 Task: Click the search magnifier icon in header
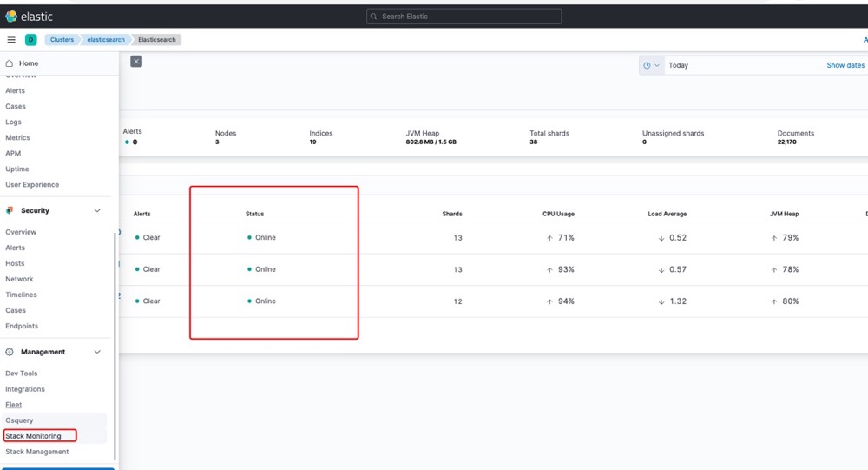tap(374, 17)
